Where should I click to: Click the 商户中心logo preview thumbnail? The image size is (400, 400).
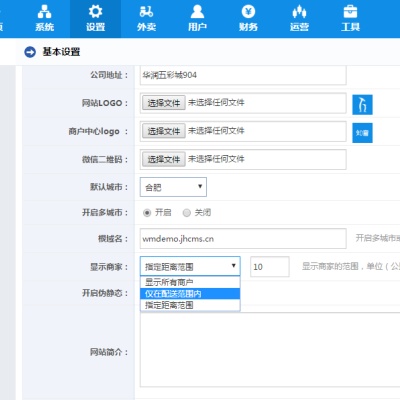362,133
